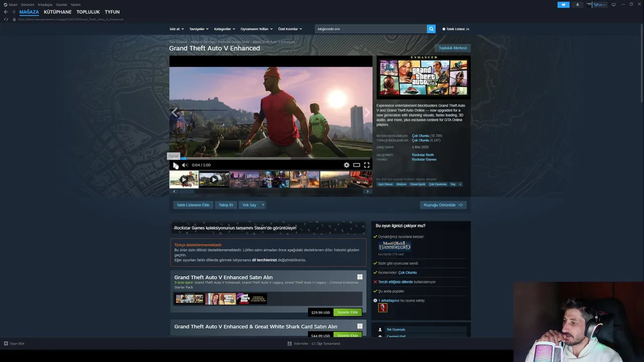Open the notifications bell
Screen dimensions: 644x362
click(577, 5)
